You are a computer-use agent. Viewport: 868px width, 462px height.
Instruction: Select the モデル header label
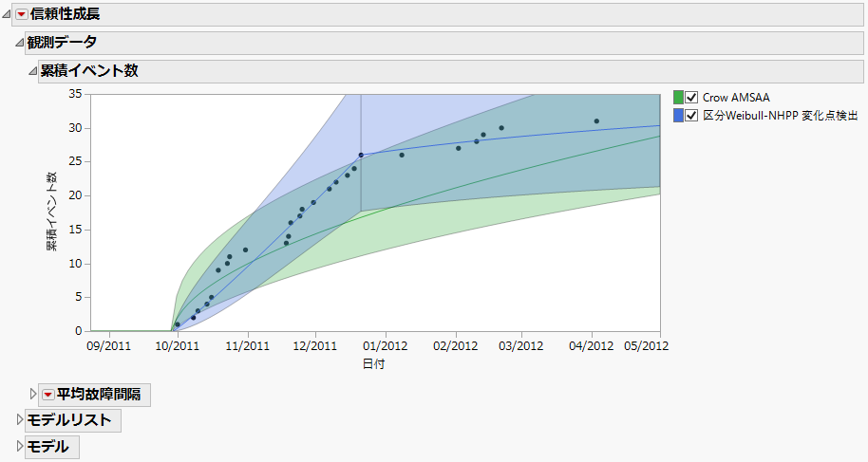[x=48, y=447]
